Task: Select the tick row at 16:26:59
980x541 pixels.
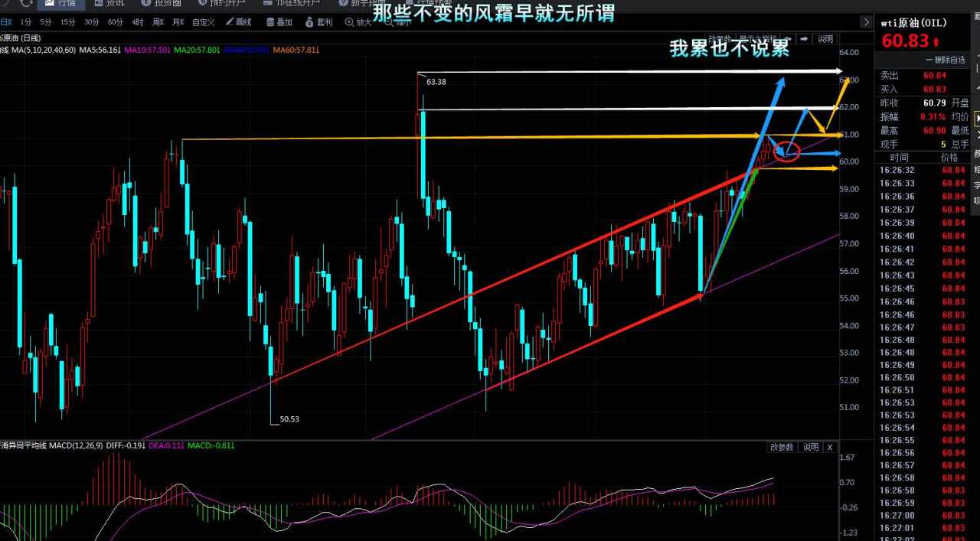Action: (923, 503)
